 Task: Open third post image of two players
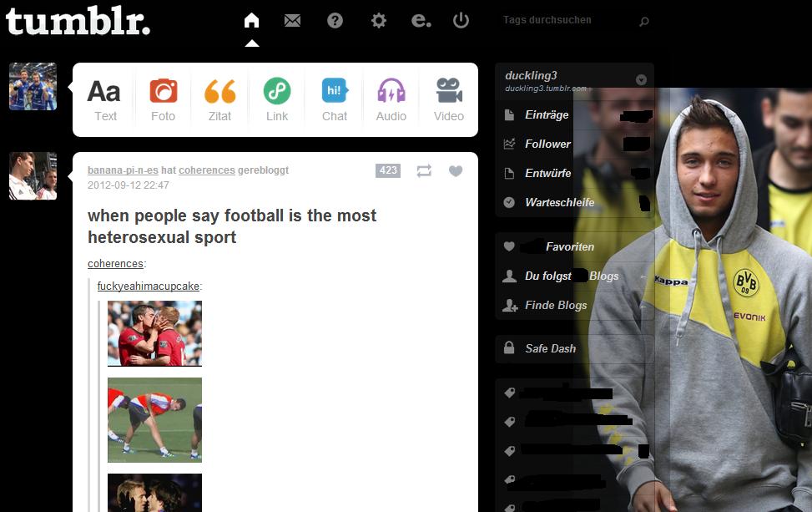[x=155, y=493]
